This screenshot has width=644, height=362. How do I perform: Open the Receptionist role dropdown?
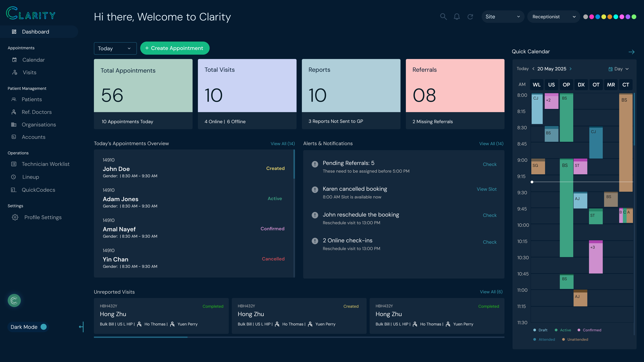pos(553,17)
